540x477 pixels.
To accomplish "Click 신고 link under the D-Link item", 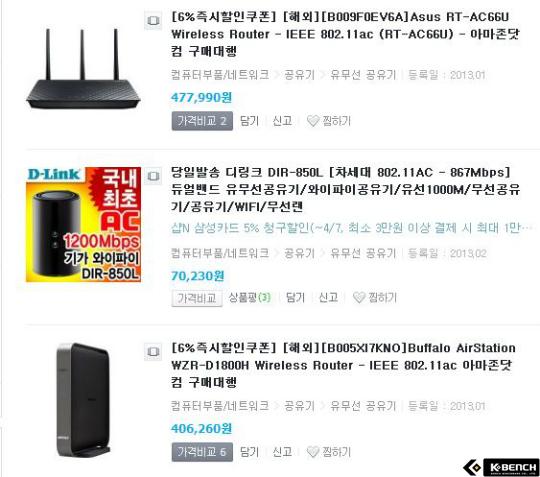I will pyautogui.click(x=328, y=297).
